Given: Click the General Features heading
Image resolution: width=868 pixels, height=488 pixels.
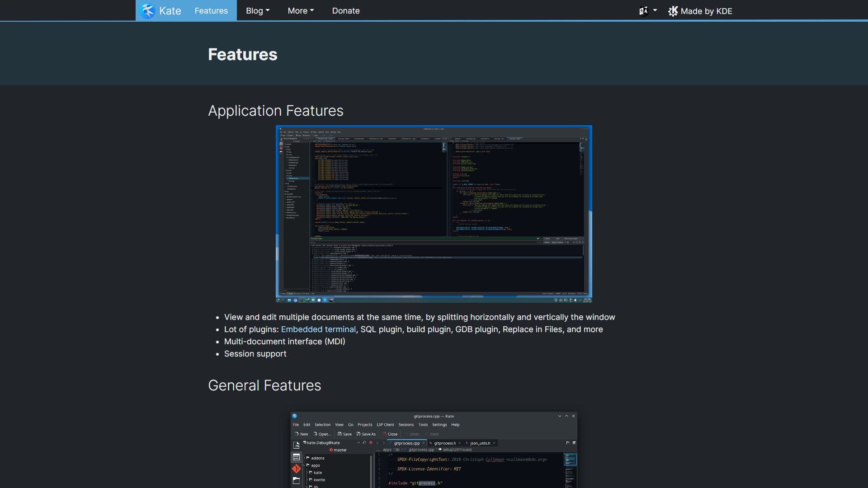Looking at the screenshot, I should point(264,385).
